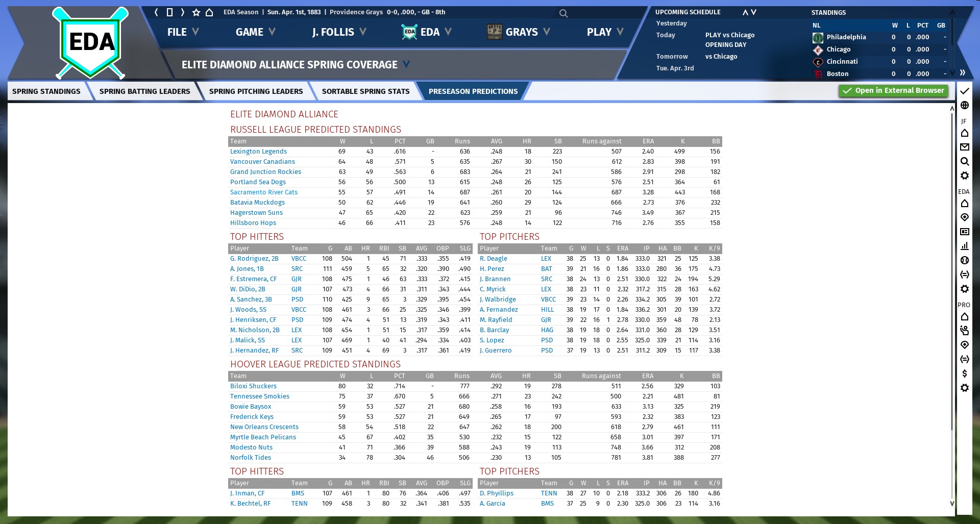
Task: Move the upcoming schedule up with the up arrow
Action: (x=745, y=12)
